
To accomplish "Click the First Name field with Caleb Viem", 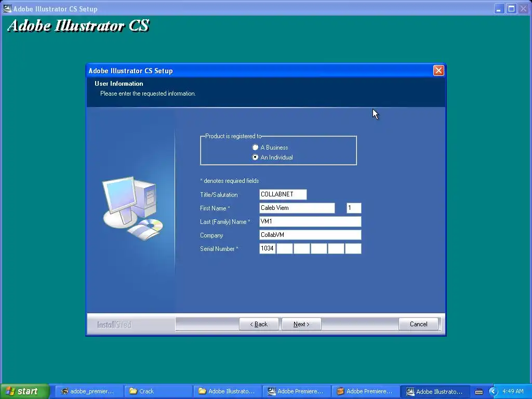I will tap(297, 208).
